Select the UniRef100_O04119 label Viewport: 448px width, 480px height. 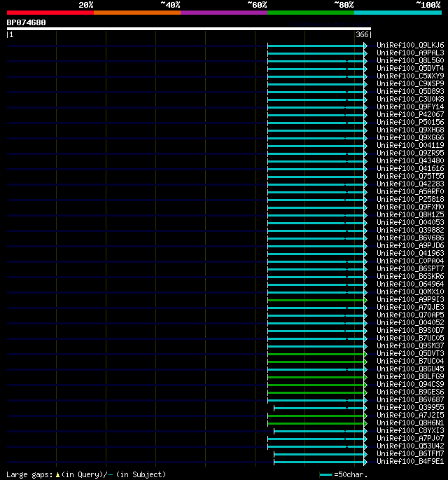coord(410,146)
